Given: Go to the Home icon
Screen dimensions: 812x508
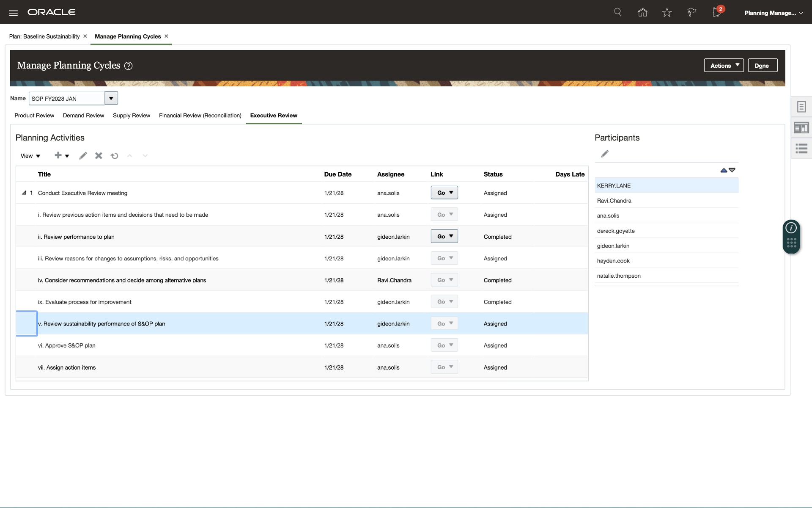Looking at the screenshot, I should point(642,12).
